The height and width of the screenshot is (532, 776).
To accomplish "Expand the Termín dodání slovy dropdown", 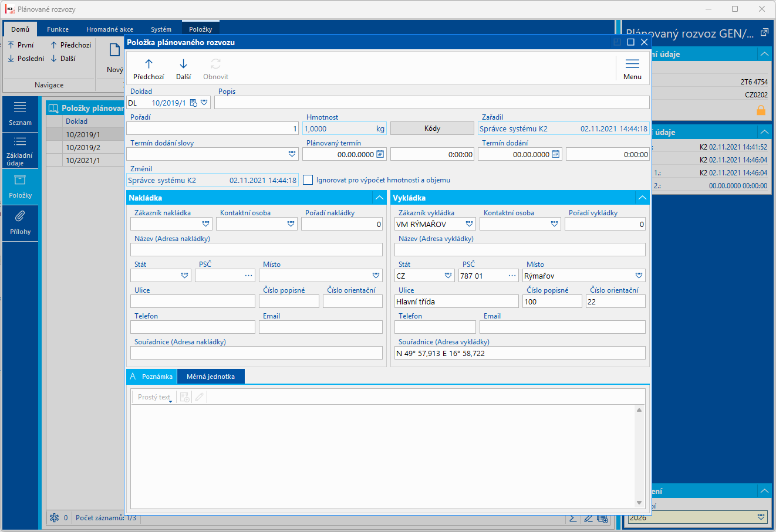I will click(292, 154).
